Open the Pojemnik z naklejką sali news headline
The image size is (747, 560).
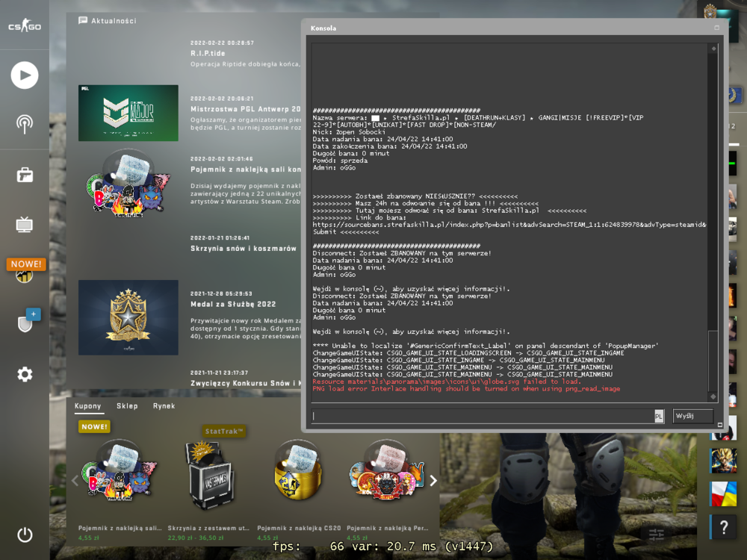[245, 169]
